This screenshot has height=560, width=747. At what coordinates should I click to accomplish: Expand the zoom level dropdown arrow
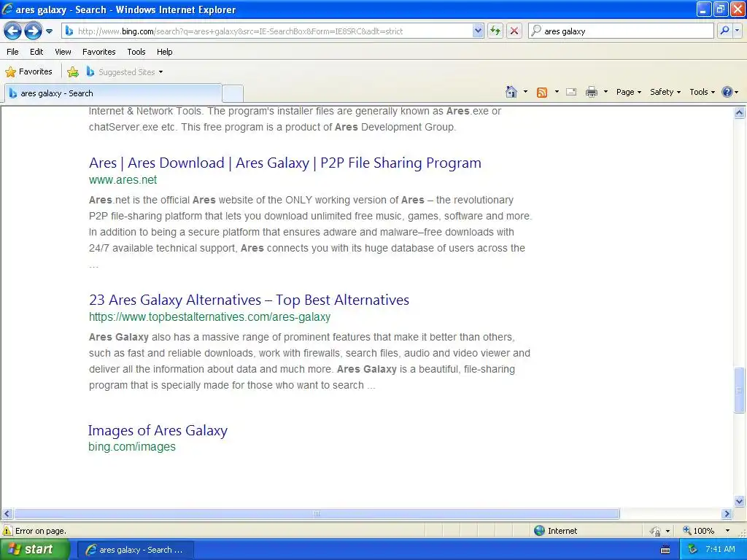coord(727,531)
